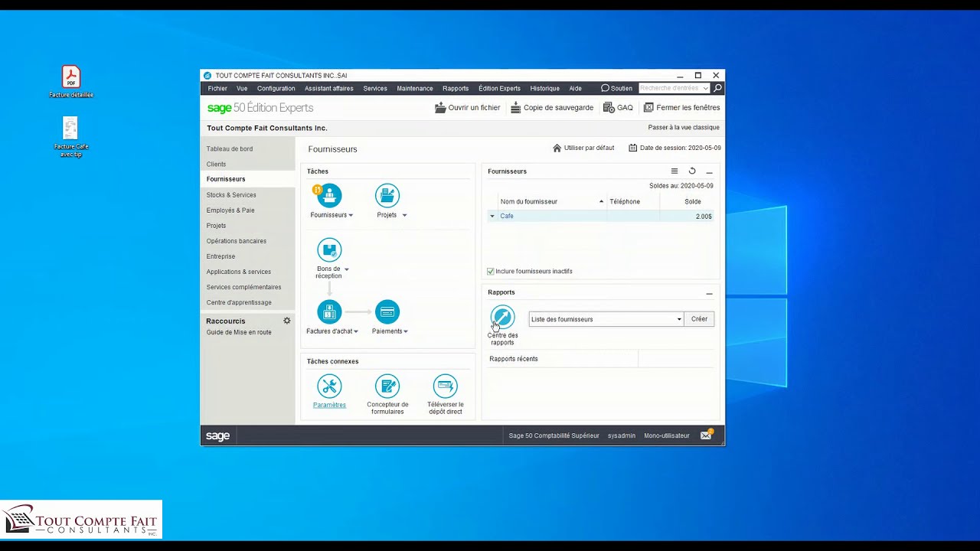Screen dimensions: 980x551
Task: Open the Fournisseurs task icon
Action: pyautogui.click(x=329, y=195)
